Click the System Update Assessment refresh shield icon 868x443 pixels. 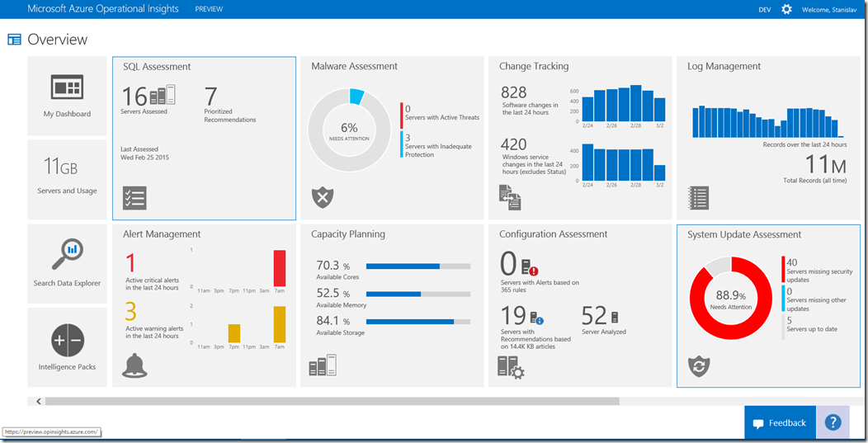point(699,366)
